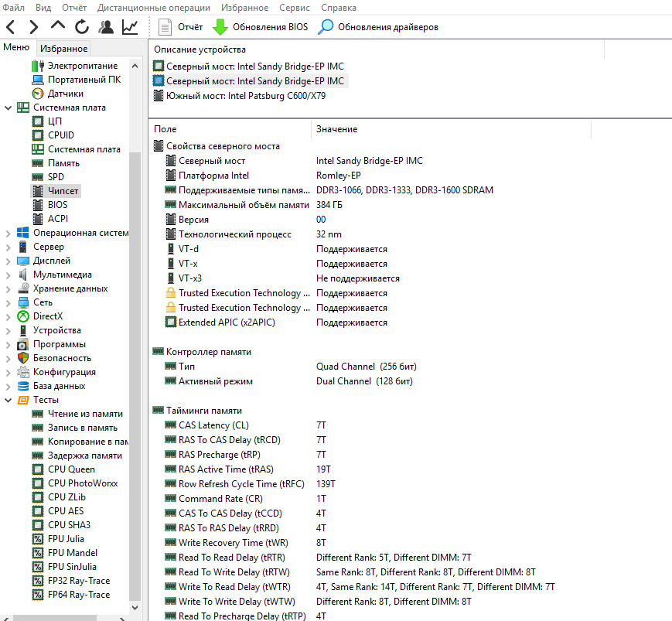
Task: Open the Вид menu
Action: coord(43,8)
